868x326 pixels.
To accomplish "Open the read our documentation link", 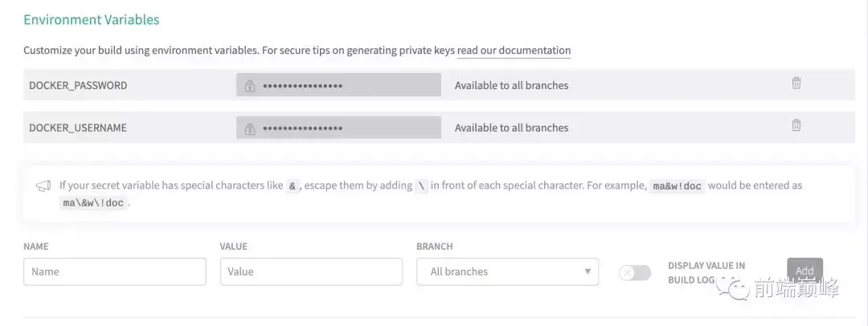I will click(514, 51).
